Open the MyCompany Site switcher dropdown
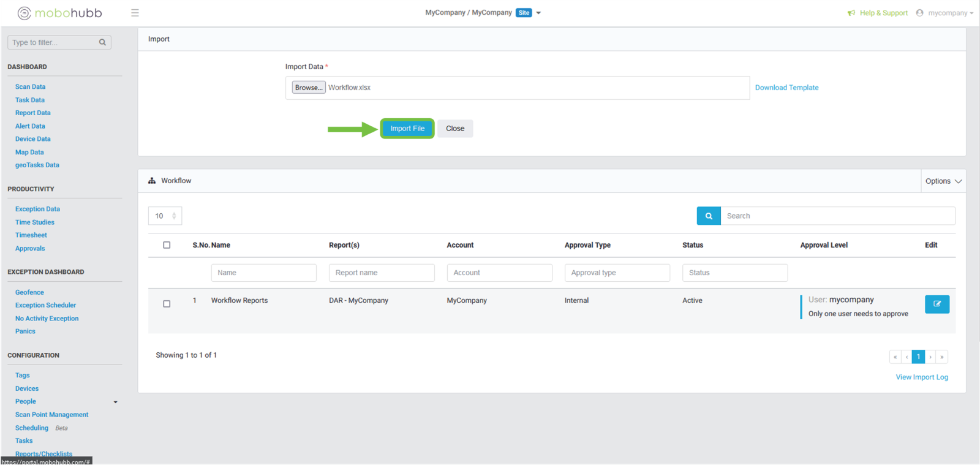The width and height of the screenshot is (980, 465). 538,13
